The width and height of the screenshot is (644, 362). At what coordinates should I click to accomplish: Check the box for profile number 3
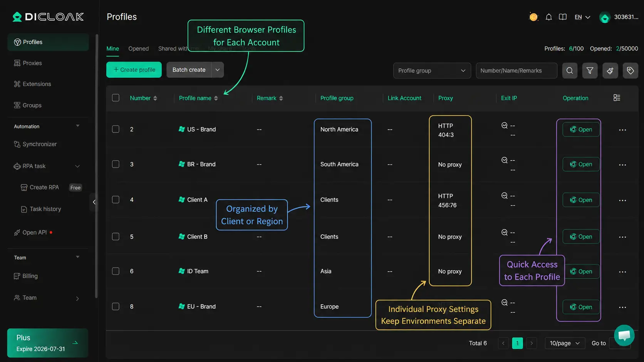tap(116, 164)
